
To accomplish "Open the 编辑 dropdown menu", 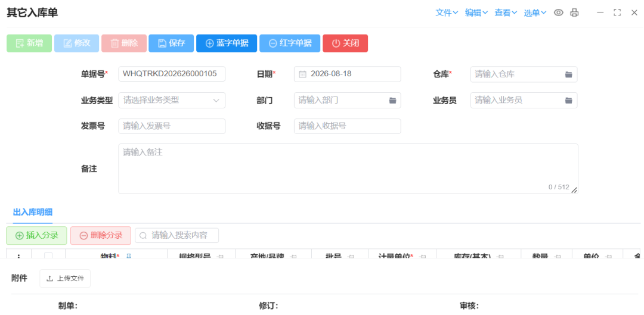I will pos(476,13).
